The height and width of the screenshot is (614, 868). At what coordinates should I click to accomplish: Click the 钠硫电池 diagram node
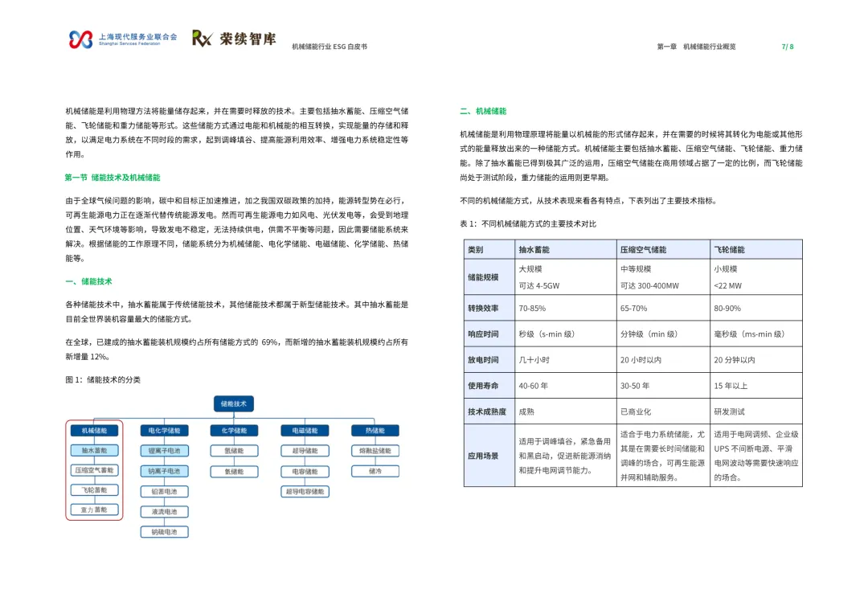tap(165, 532)
